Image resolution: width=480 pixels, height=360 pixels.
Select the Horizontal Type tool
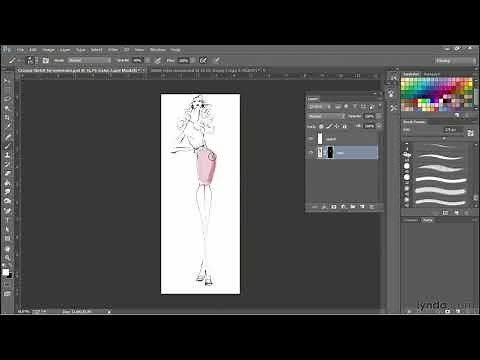tap(7, 220)
